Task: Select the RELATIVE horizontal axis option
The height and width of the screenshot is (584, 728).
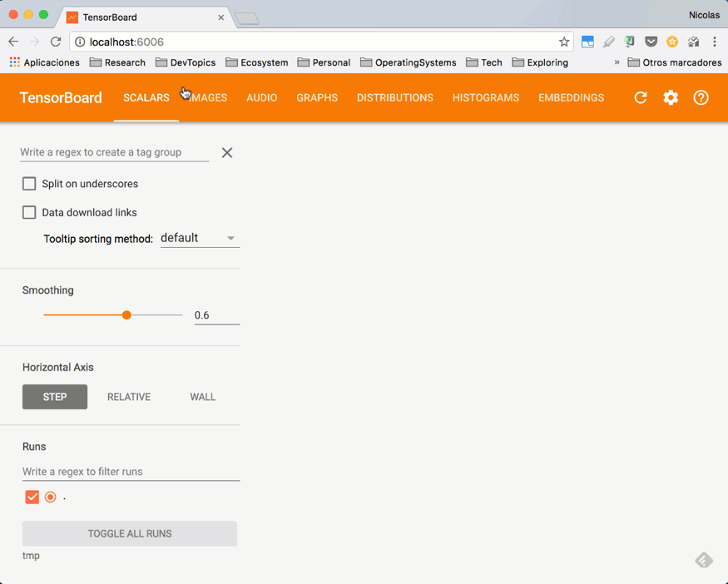Action: pos(128,397)
